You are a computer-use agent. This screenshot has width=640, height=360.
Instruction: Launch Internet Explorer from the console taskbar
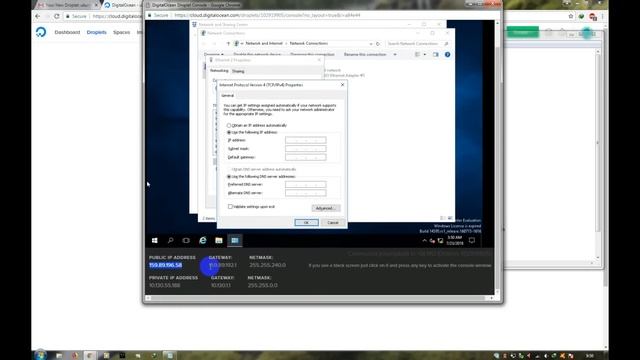coord(202,240)
